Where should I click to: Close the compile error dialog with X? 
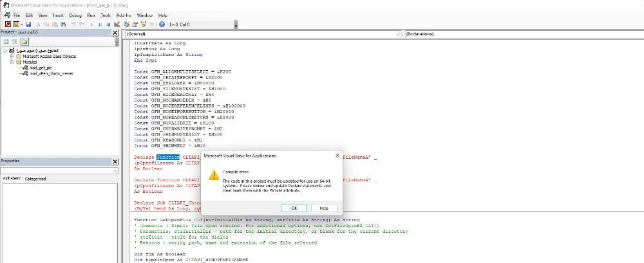coord(337,156)
